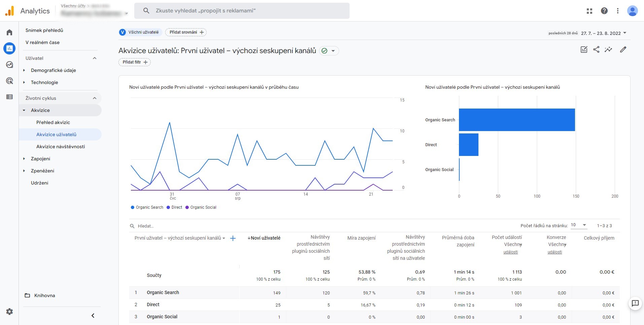
Task: Open the Help question mark icon
Action: (604, 11)
